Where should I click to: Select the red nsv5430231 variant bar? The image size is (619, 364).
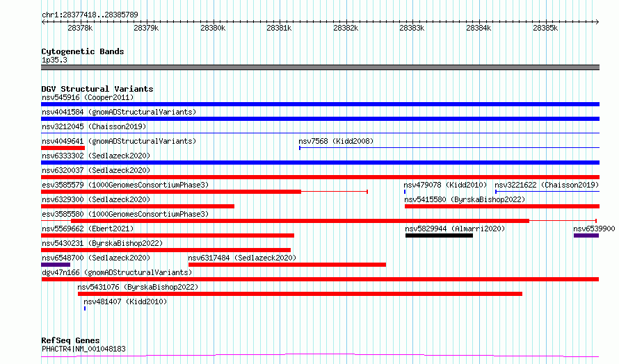pos(166,250)
